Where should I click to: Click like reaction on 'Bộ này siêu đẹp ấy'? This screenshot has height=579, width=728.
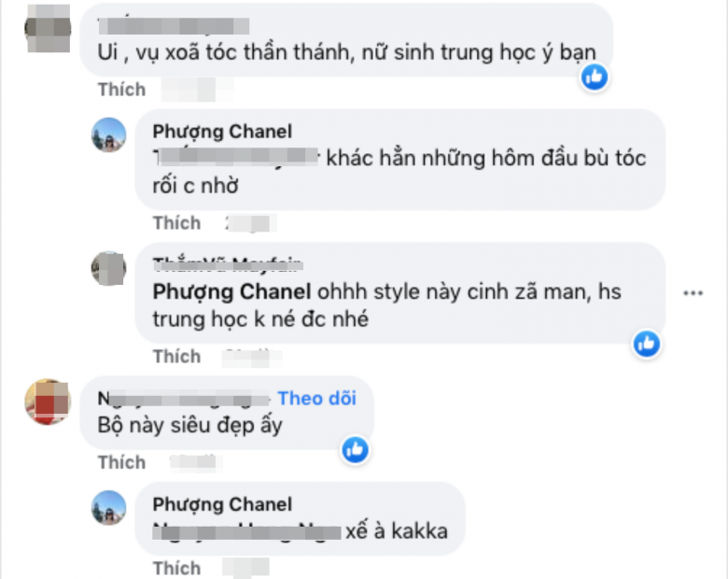click(x=355, y=450)
